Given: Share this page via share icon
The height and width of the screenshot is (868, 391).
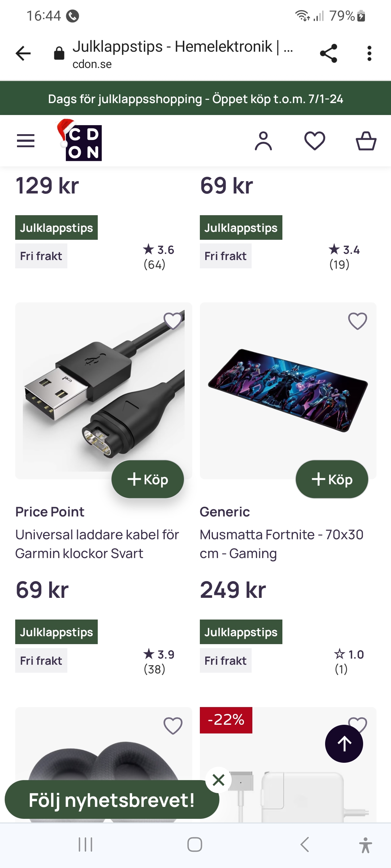Looking at the screenshot, I should [x=329, y=54].
